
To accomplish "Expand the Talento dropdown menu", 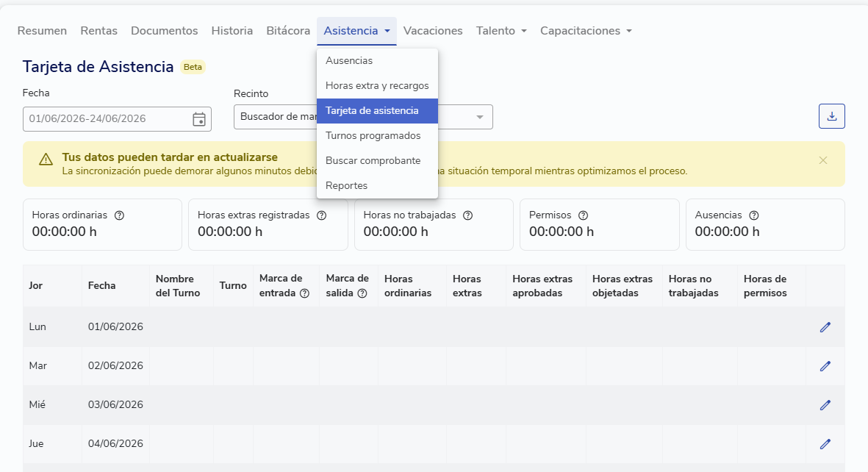I will [x=501, y=31].
